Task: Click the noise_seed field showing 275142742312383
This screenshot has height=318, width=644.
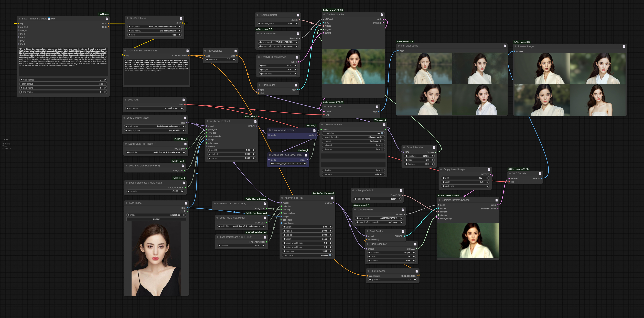Action: 278,42
